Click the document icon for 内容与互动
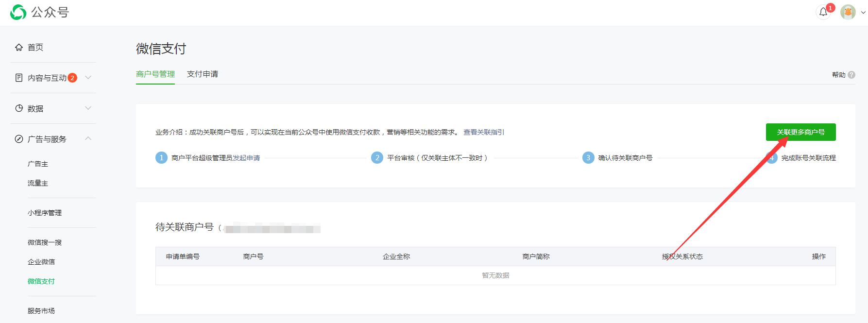The height and width of the screenshot is (323, 868). tap(19, 78)
